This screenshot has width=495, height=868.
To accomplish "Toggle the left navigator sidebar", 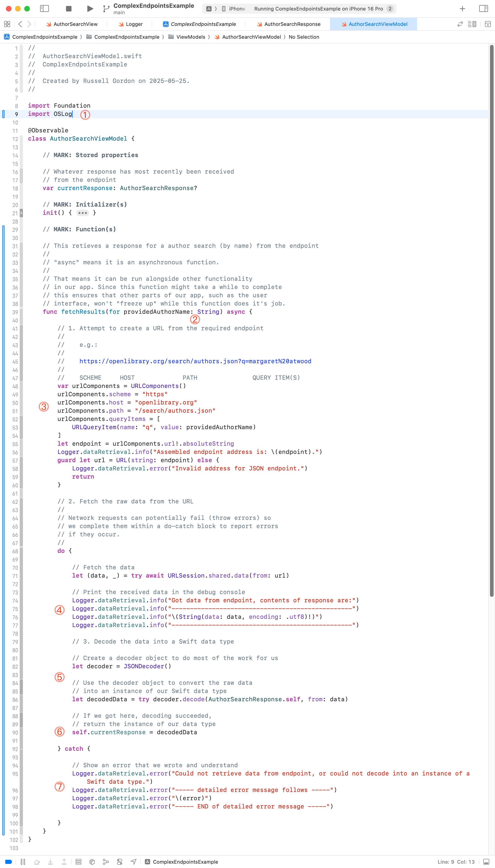I will [44, 9].
